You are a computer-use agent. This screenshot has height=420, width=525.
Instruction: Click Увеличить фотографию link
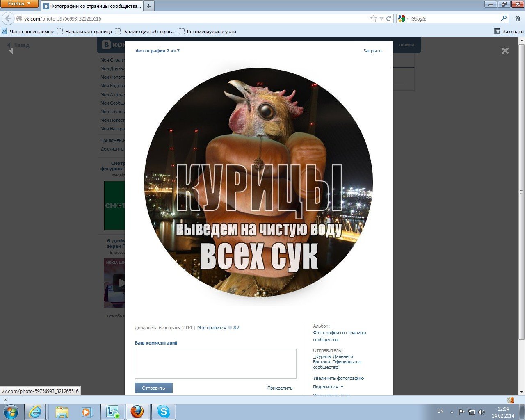[338, 378]
